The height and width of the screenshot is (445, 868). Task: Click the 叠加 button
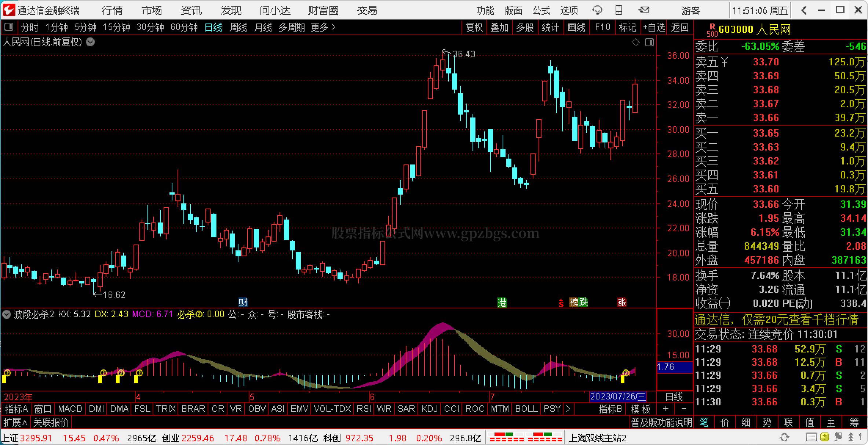point(499,27)
